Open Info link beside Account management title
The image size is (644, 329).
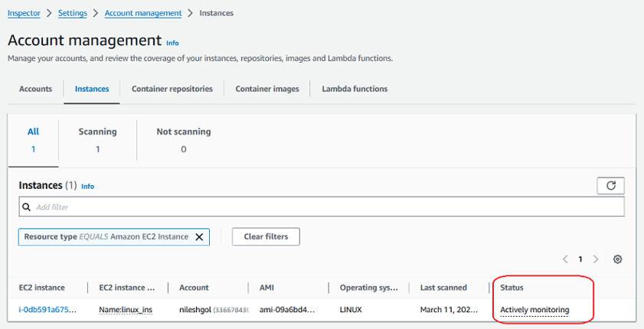click(172, 43)
